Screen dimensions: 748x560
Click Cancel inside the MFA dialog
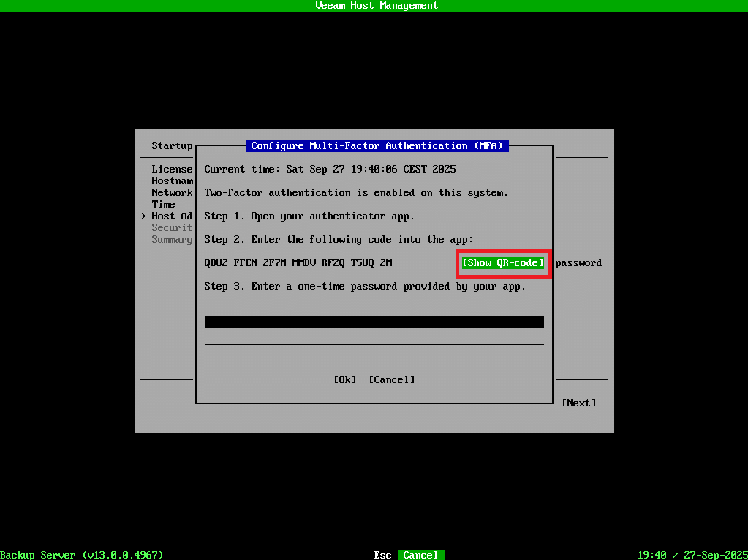tap(391, 379)
